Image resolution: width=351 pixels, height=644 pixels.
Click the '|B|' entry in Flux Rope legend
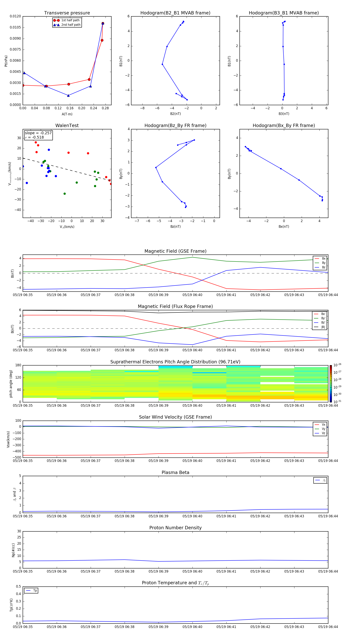click(x=320, y=327)
